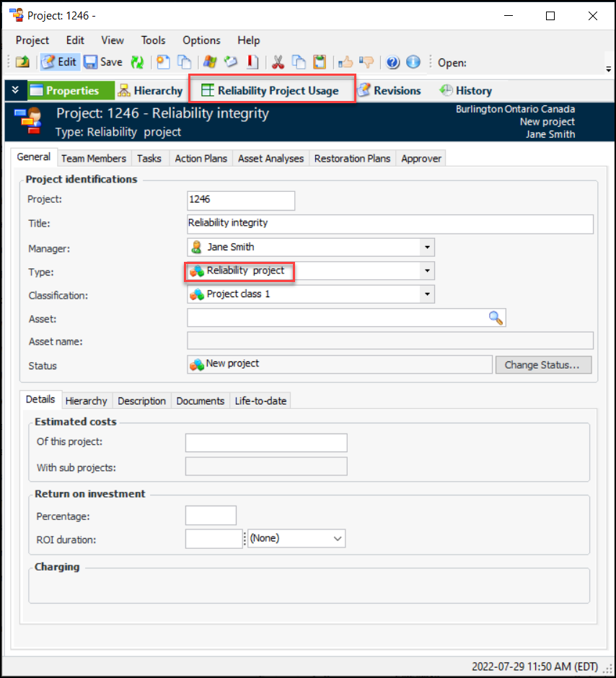Click the new document toolbar icon
This screenshot has width=616, height=678.
[x=163, y=62]
